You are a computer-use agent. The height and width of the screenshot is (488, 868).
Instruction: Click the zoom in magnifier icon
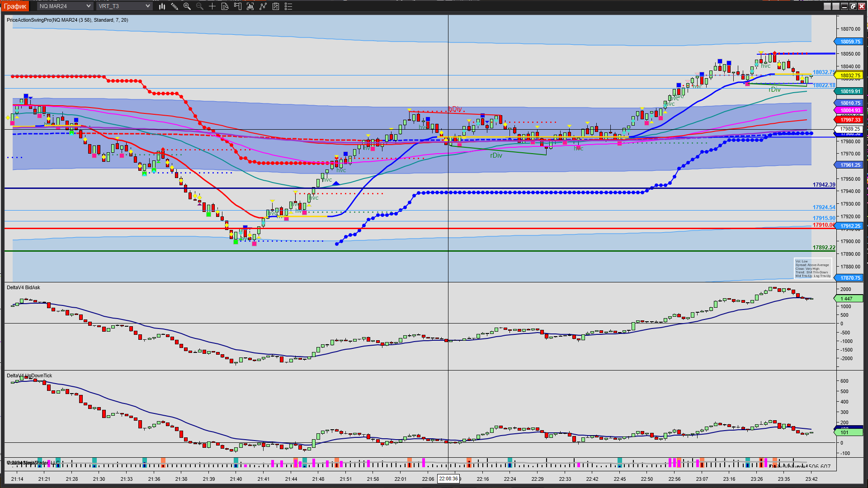[x=187, y=6]
